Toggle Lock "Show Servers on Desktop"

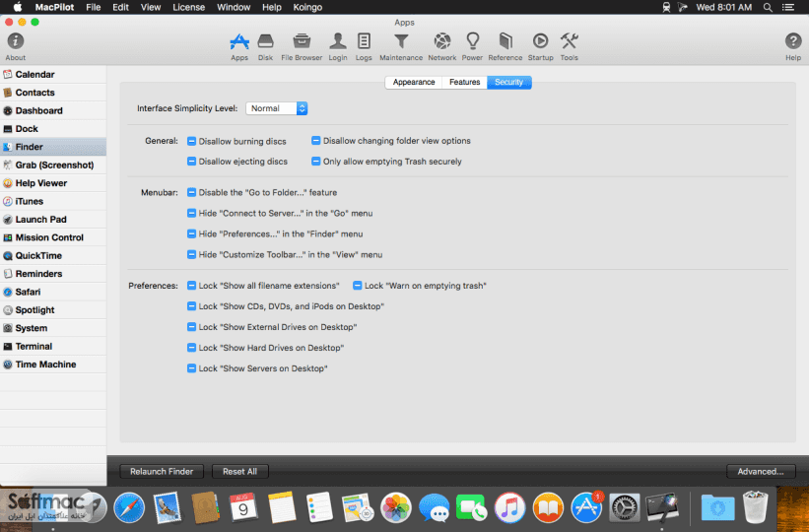pos(191,368)
